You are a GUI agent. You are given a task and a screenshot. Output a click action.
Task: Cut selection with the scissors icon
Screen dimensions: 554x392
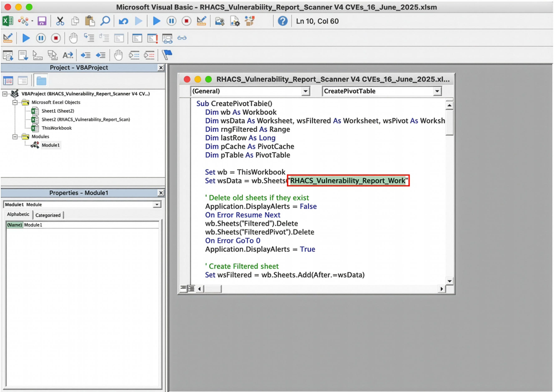tap(60, 21)
